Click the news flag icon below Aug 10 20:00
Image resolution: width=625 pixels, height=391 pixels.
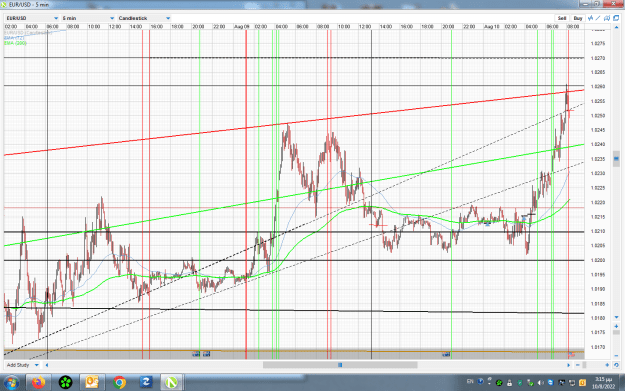[446, 354]
